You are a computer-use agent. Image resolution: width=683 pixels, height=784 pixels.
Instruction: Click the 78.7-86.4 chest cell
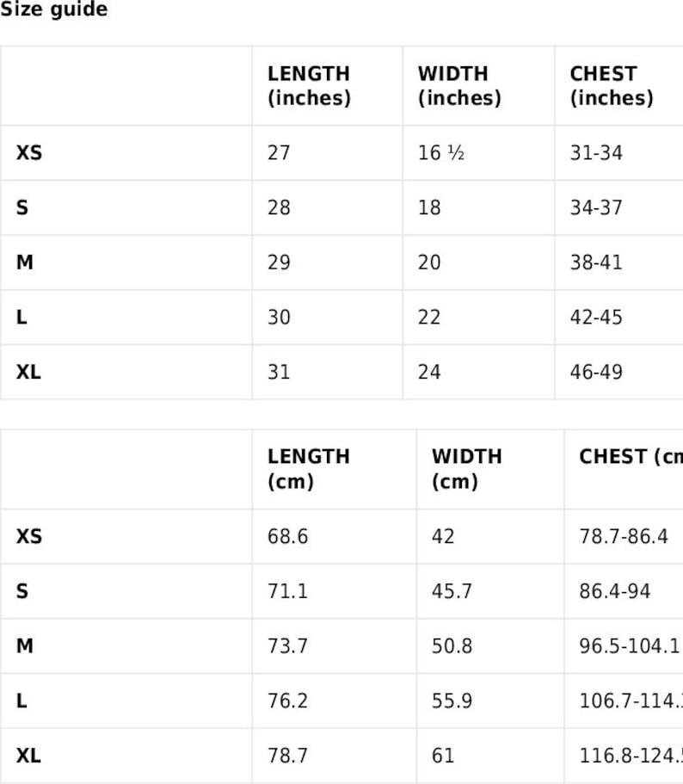tap(624, 536)
